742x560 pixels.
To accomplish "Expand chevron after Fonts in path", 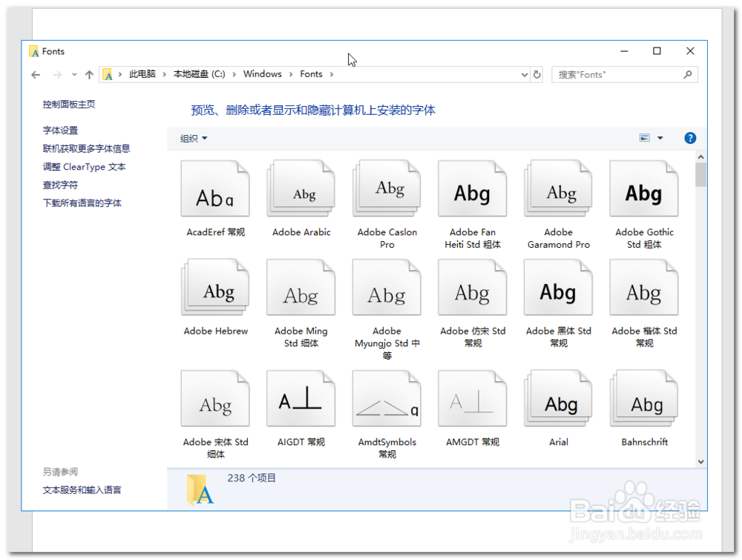I will (331, 74).
